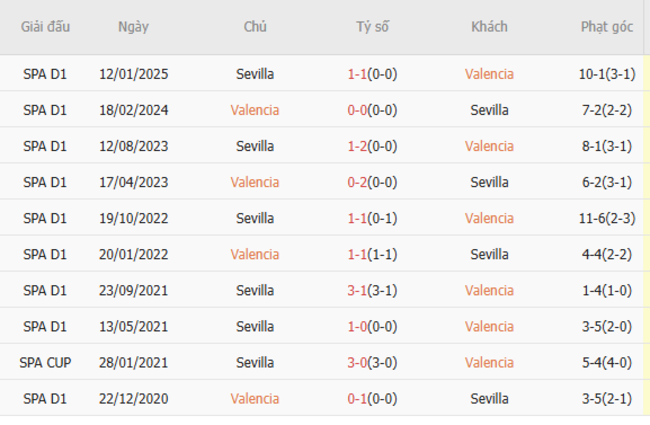This screenshot has width=650, height=425.
Task: Open home team Valencia on 18/02/2024 row
Action: 255,110
